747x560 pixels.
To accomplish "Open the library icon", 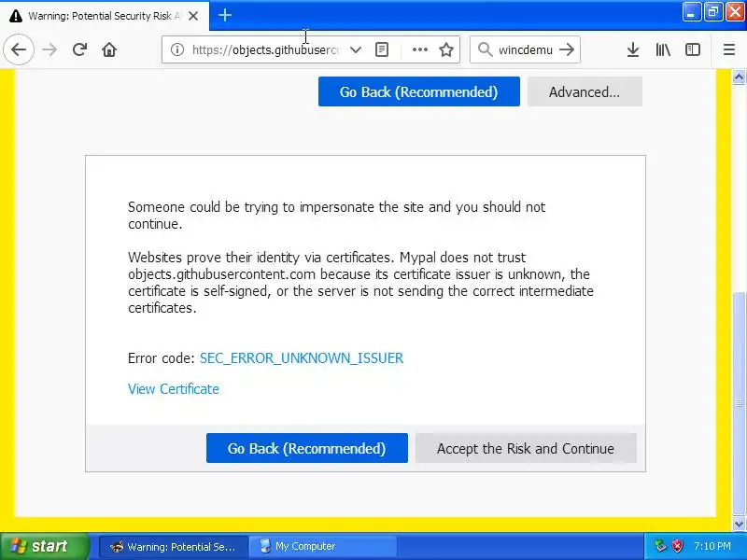I will point(663,49).
